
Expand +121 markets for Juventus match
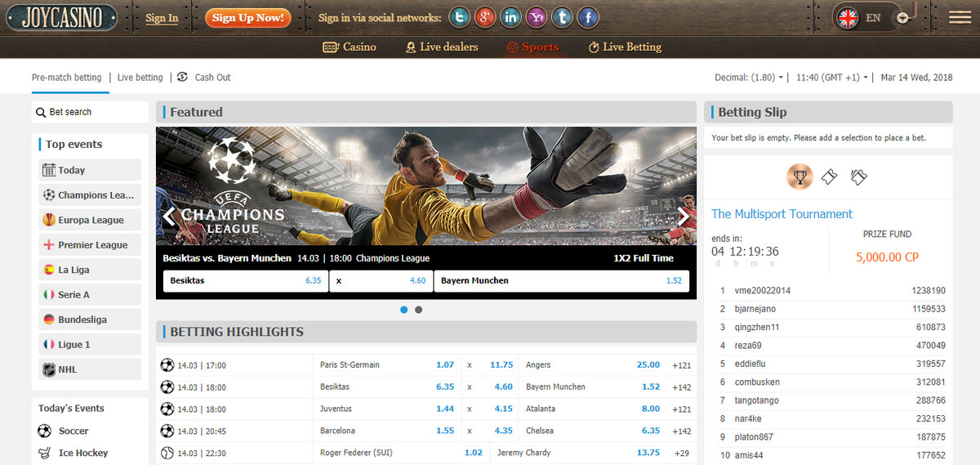(681, 409)
